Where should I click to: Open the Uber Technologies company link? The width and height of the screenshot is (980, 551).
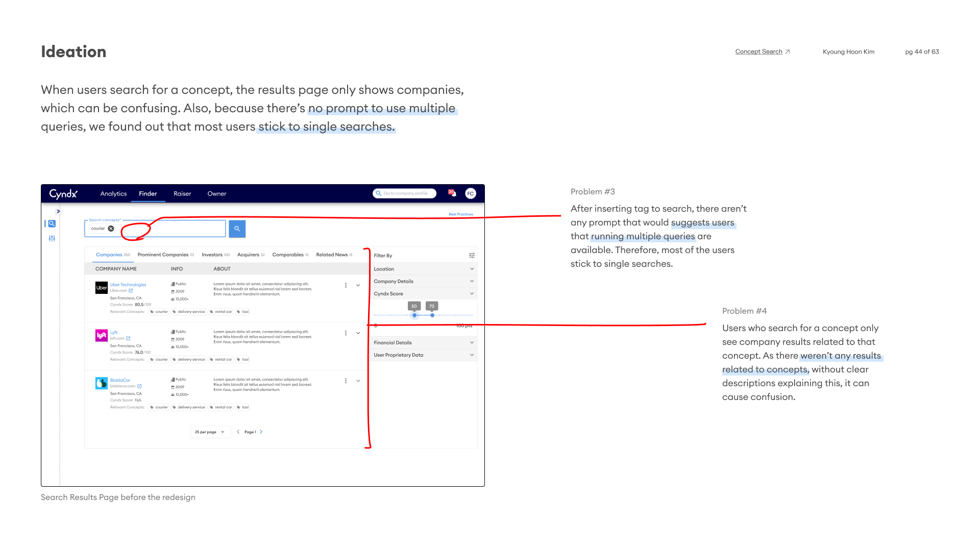(128, 285)
